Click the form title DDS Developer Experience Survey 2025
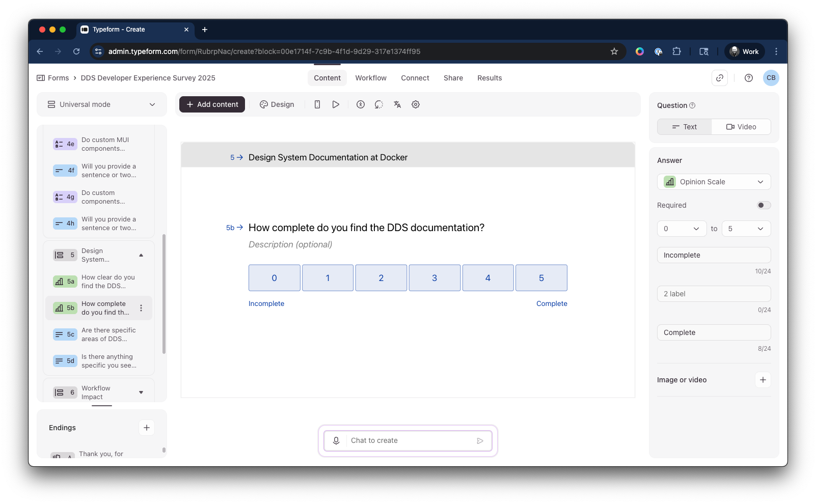816x504 pixels. point(148,78)
